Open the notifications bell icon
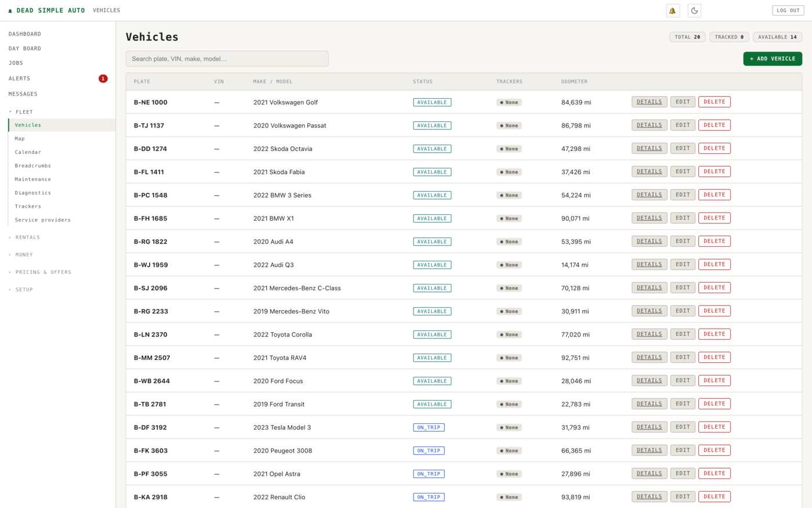This screenshot has height=508, width=812. point(673,10)
